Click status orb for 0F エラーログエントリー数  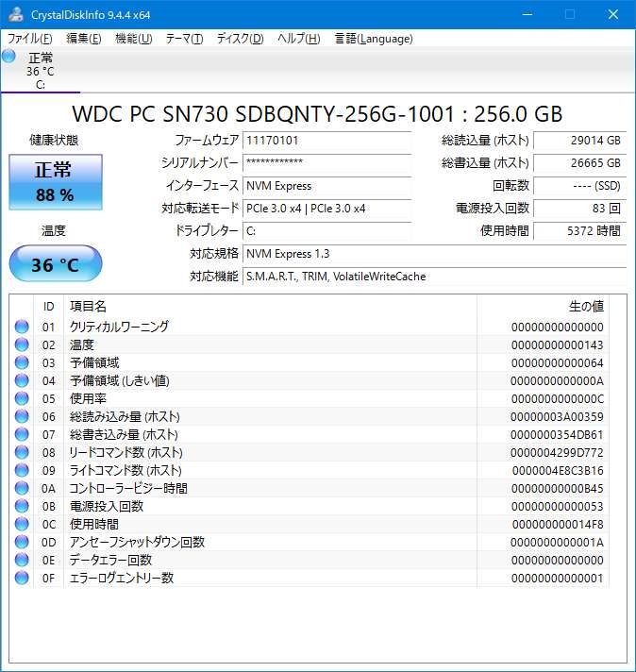[22, 578]
